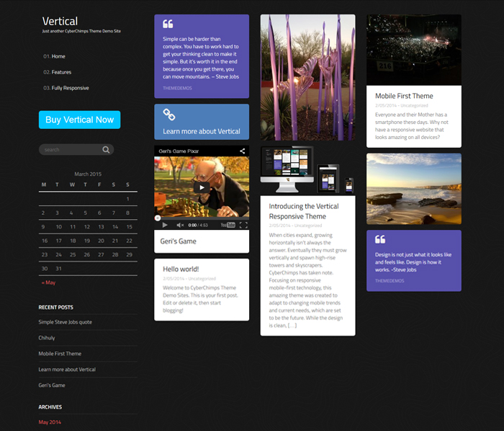Image resolution: width=504 pixels, height=431 pixels.
Task: Open the Geri's Game post title
Action: click(x=178, y=241)
